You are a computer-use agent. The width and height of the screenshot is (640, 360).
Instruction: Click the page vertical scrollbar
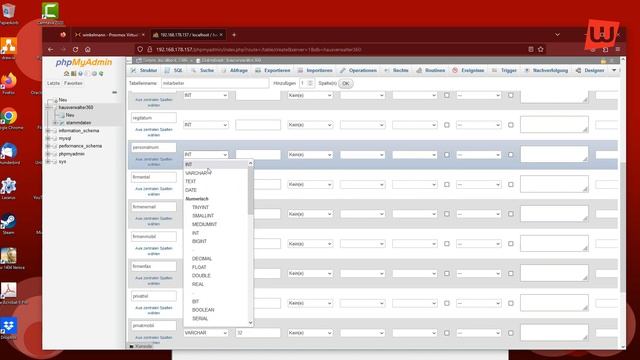pos(622,227)
